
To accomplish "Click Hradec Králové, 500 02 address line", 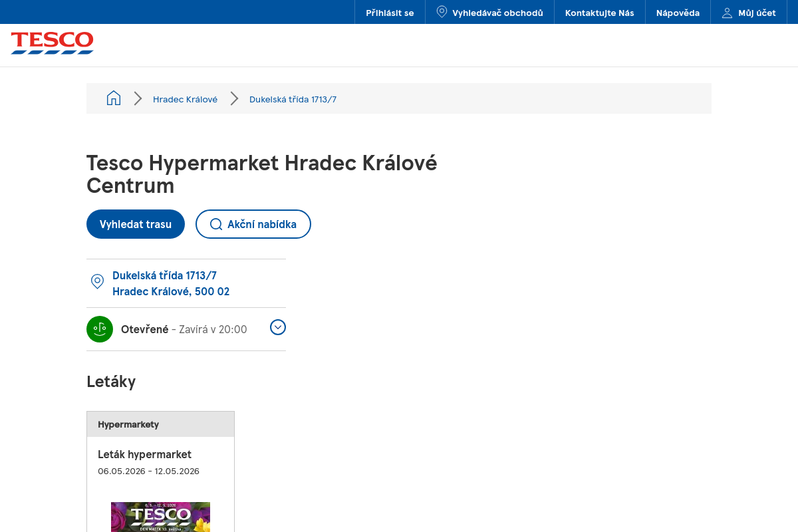I will pyautogui.click(x=171, y=291).
